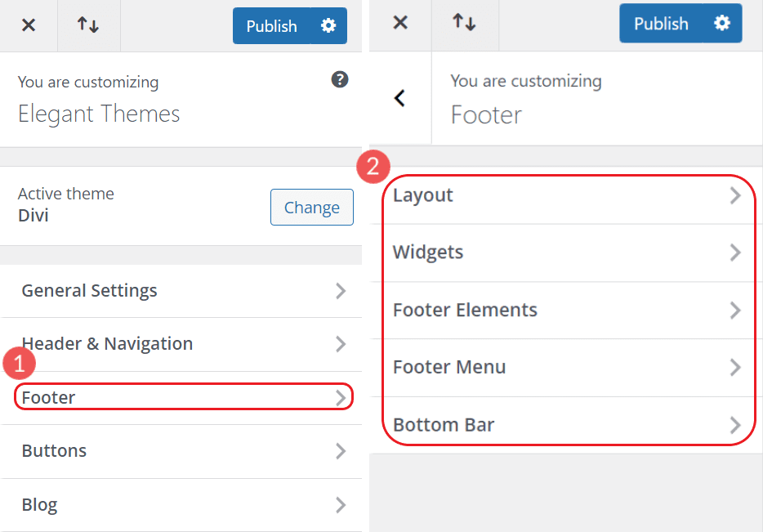
Task: Expand the Widgets section chevron
Action: click(734, 253)
